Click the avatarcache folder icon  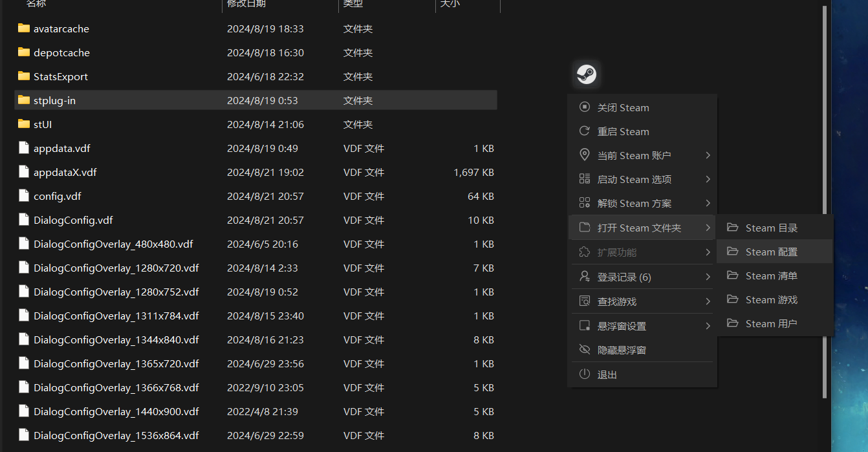pyautogui.click(x=24, y=28)
